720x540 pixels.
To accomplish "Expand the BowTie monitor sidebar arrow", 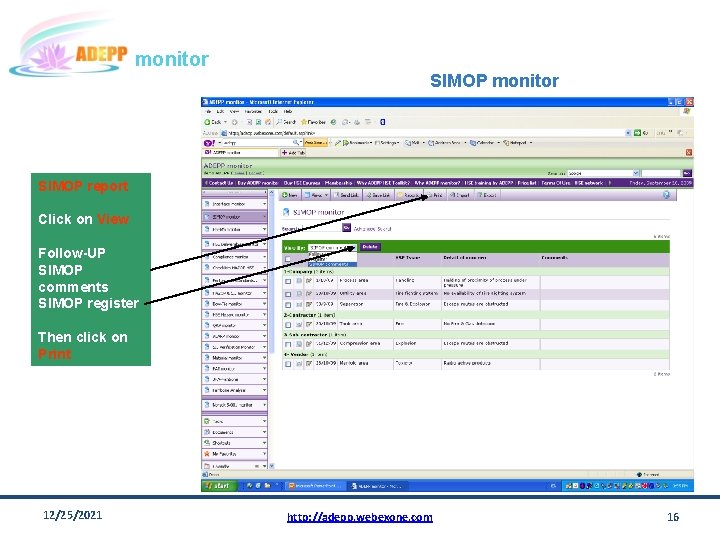I will pyautogui.click(x=264, y=304).
